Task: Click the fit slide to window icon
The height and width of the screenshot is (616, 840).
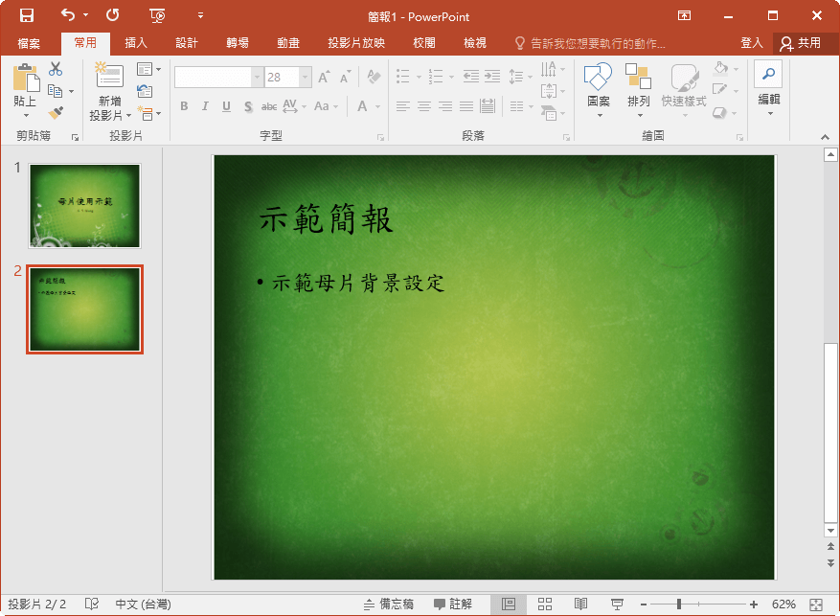Action: tap(817, 605)
